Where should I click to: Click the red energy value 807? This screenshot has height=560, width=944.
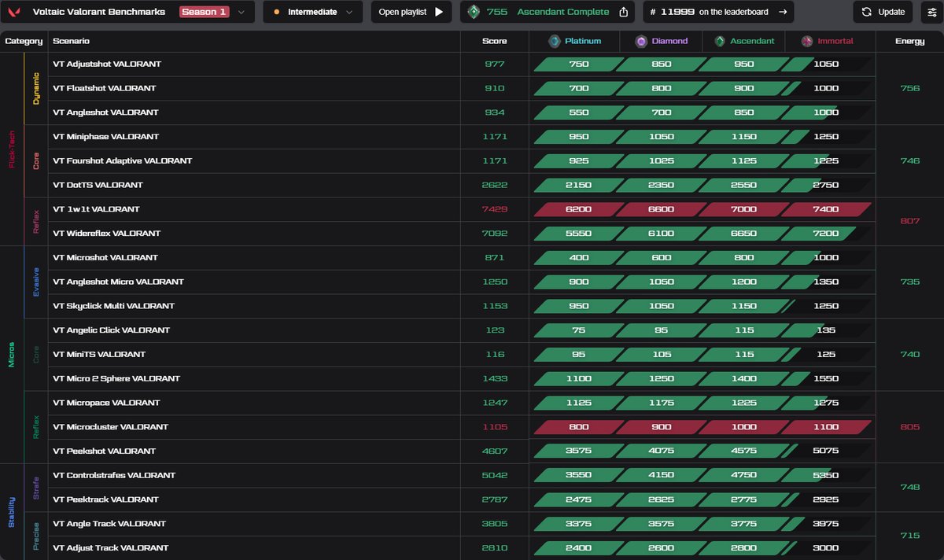[x=909, y=221]
